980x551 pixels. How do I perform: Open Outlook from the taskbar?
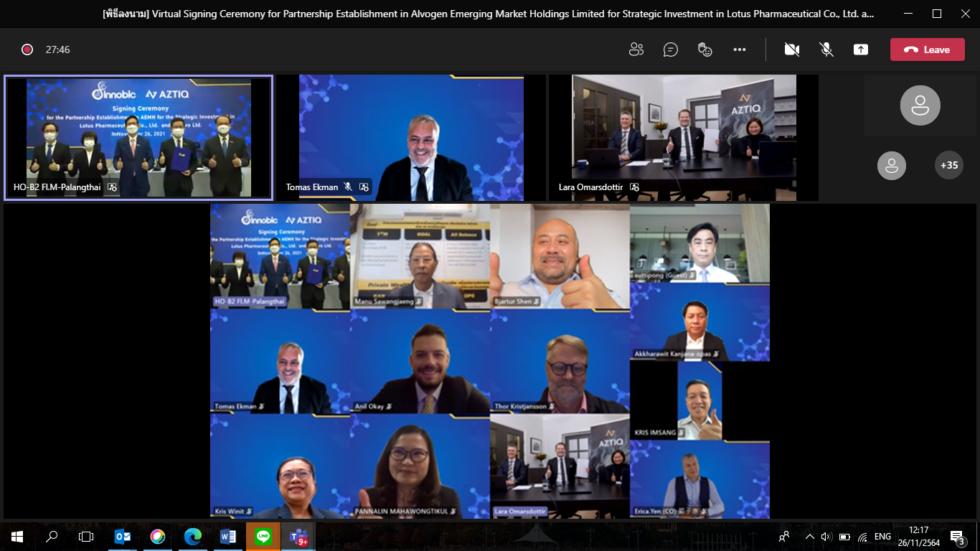(123, 536)
